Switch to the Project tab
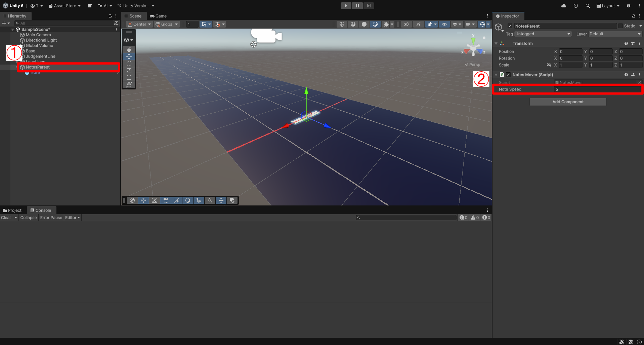The height and width of the screenshot is (345, 644). tap(12, 210)
